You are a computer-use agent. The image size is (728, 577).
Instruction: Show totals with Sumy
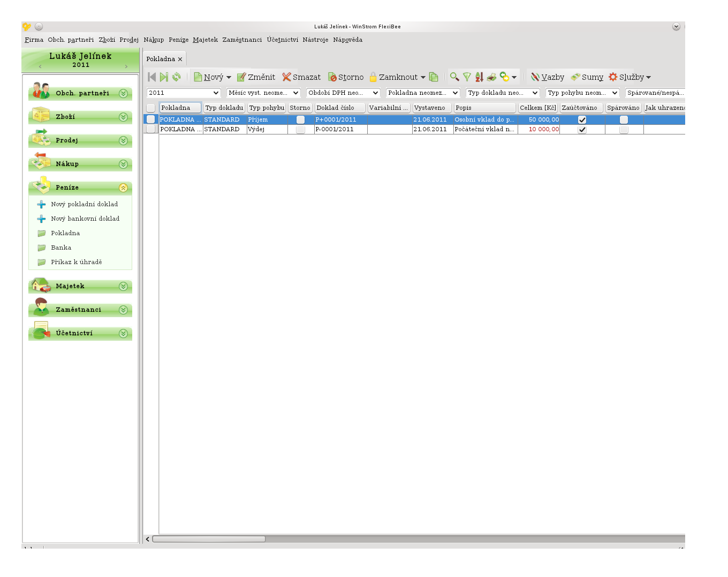click(587, 77)
